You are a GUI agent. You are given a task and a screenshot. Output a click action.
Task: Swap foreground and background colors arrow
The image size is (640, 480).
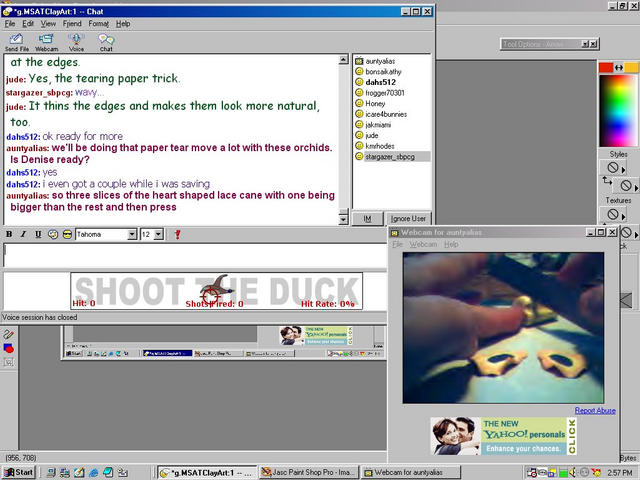(x=619, y=68)
